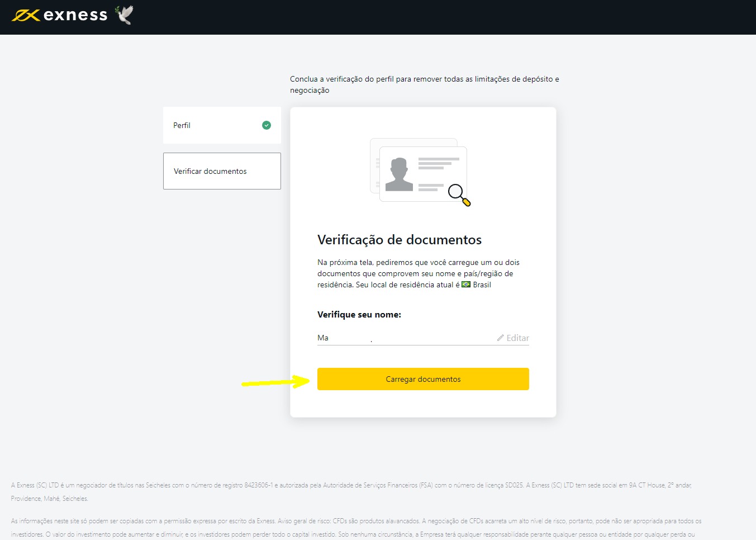Click the magnifying glass on the ID illustration
The width and height of the screenshot is (756, 540).
pos(458,194)
